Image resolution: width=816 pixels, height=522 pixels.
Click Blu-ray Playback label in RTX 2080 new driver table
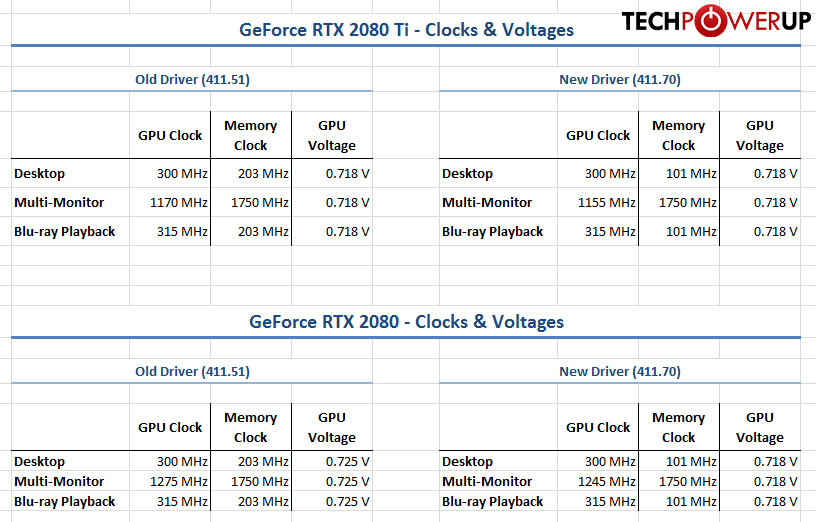(x=492, y=502)
